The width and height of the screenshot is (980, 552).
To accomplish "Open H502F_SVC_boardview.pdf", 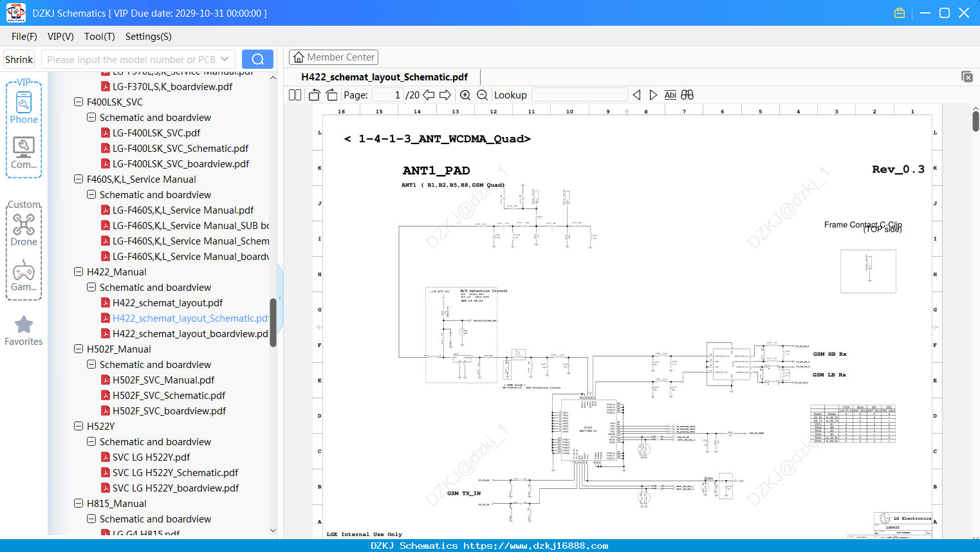I will click(x=163, y=411).
